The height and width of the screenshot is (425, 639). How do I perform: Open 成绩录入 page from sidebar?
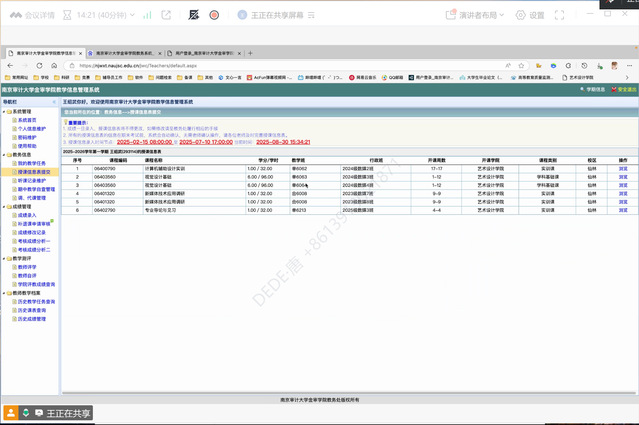pyautogui.click(x=28, y=215)
